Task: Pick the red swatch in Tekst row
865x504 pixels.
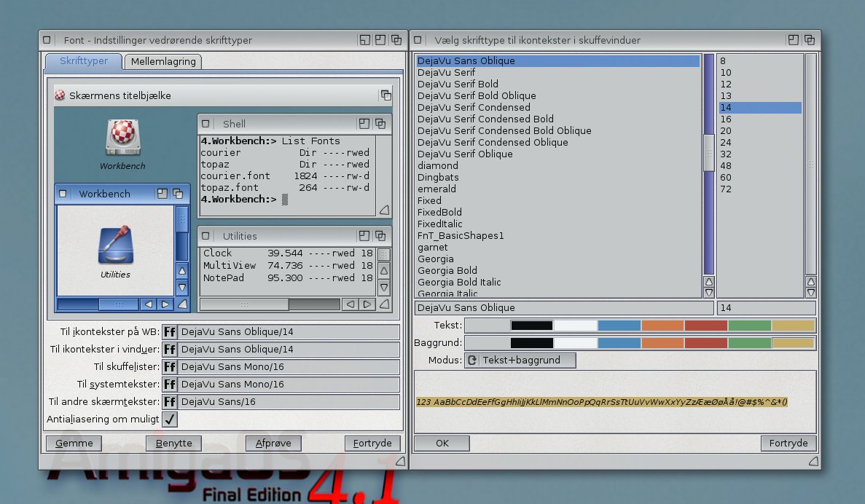Action: pyautogui.click(x=705, y=326)
